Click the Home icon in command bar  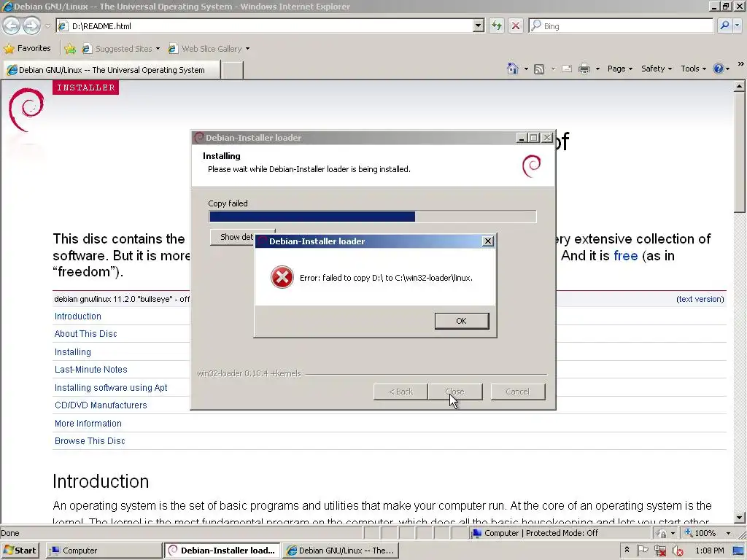point(513,69)
